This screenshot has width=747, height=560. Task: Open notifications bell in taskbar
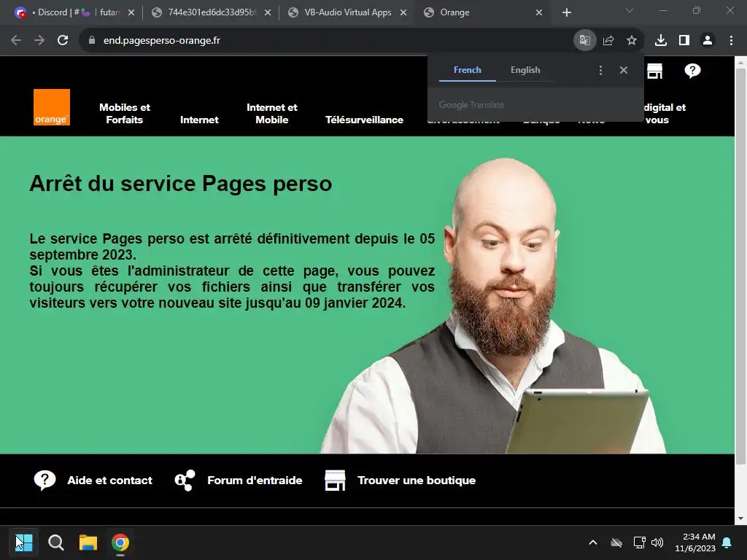click(x=727, y=542)
